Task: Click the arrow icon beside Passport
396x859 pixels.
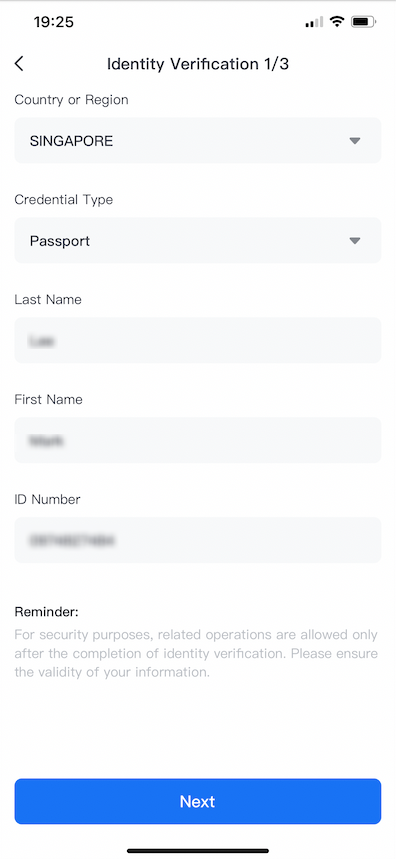Action: (355, 240)
